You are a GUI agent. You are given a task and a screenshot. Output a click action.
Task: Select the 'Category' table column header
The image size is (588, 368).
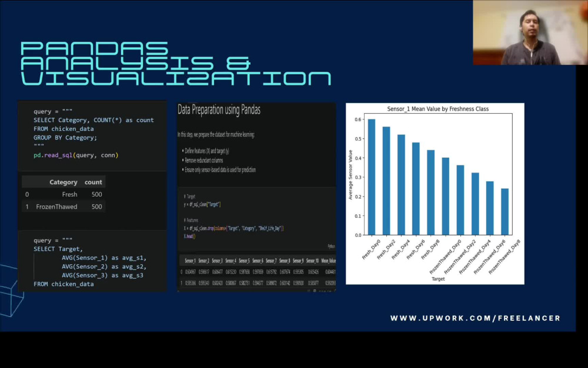pos(63,182)
